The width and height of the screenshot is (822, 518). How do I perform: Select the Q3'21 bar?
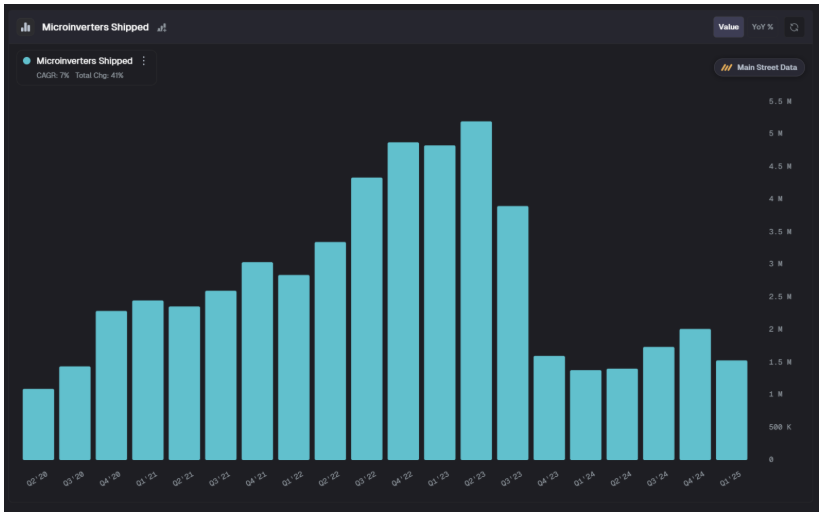coord(221,375)
